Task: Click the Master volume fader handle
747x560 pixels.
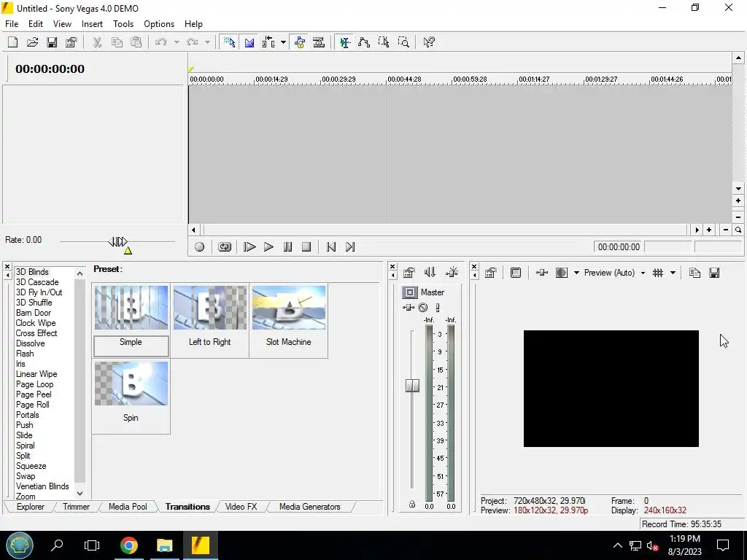Action: tap(413, 385)
